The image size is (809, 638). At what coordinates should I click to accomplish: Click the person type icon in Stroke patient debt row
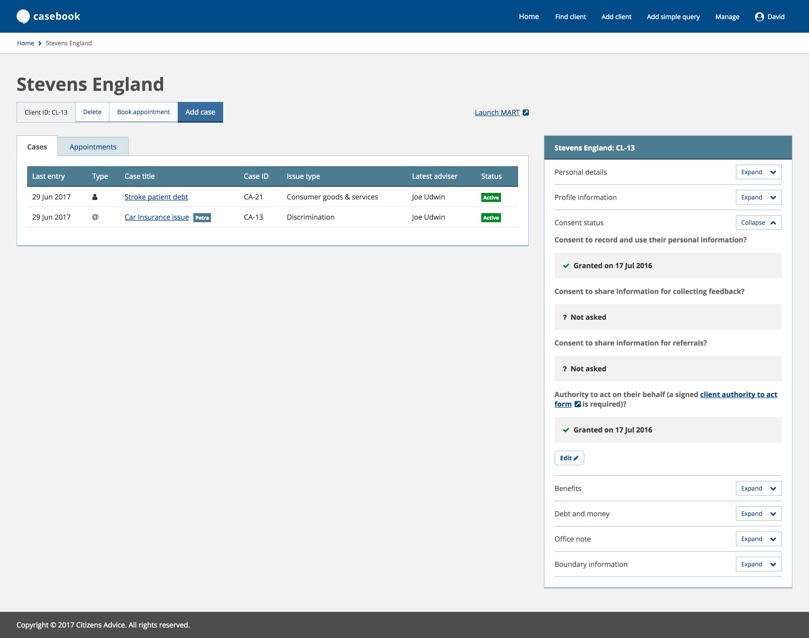[94, 197]
